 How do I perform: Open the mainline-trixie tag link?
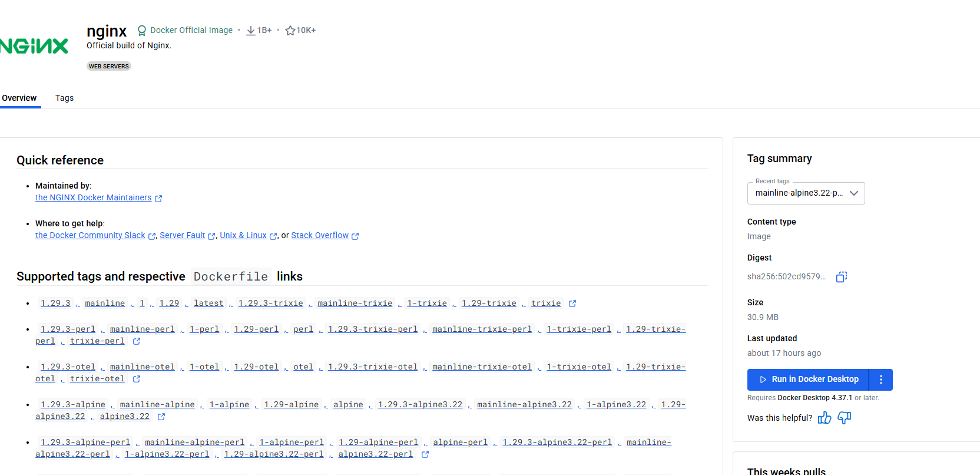(355, 303)
